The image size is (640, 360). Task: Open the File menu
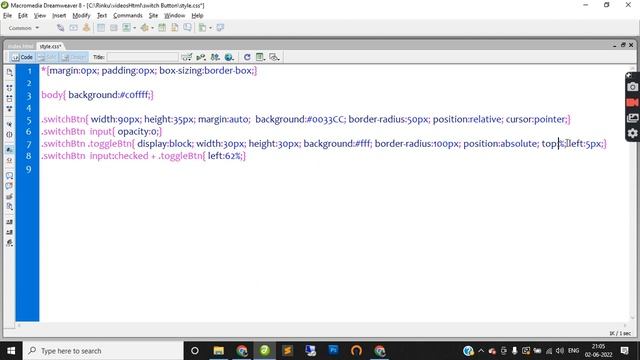pos(7,16)
